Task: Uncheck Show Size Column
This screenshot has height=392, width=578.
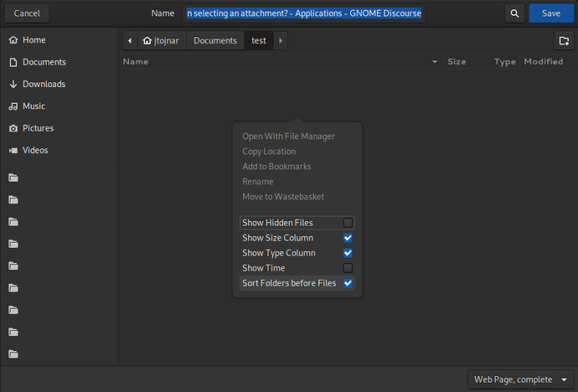Action: 348,238
